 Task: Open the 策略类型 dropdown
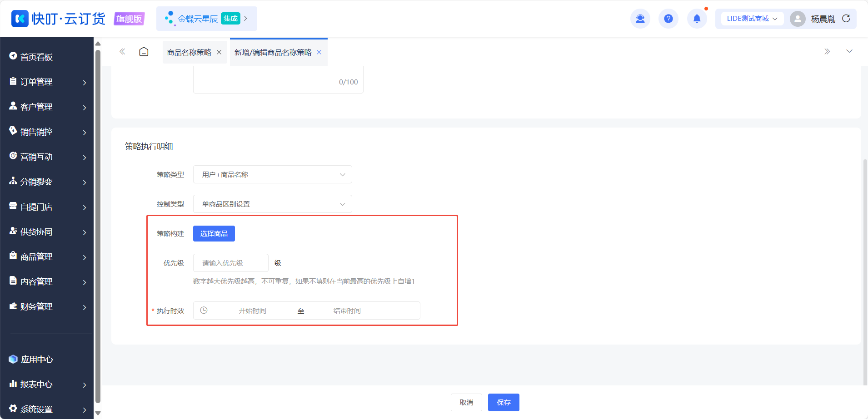[x=273, y=174]
